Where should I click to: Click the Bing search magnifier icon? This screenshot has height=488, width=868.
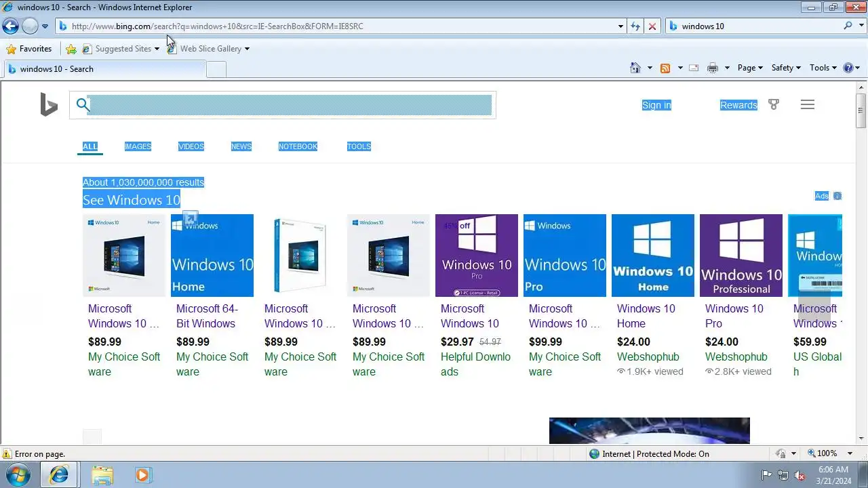pos(82,104)
